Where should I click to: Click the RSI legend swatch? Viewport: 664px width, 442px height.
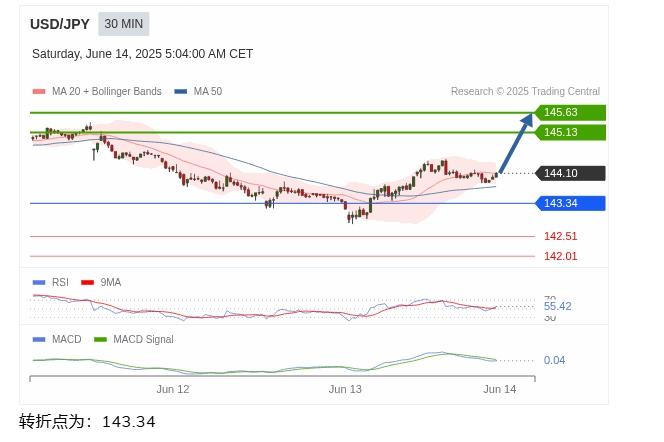coord(39,282)
